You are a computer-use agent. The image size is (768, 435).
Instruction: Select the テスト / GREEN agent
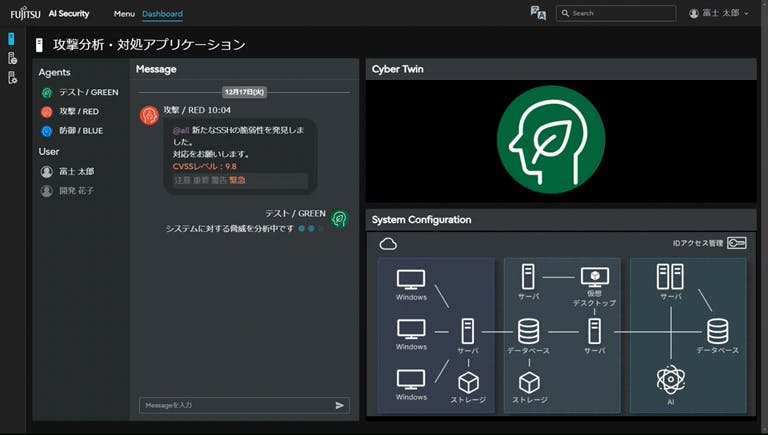80,92
